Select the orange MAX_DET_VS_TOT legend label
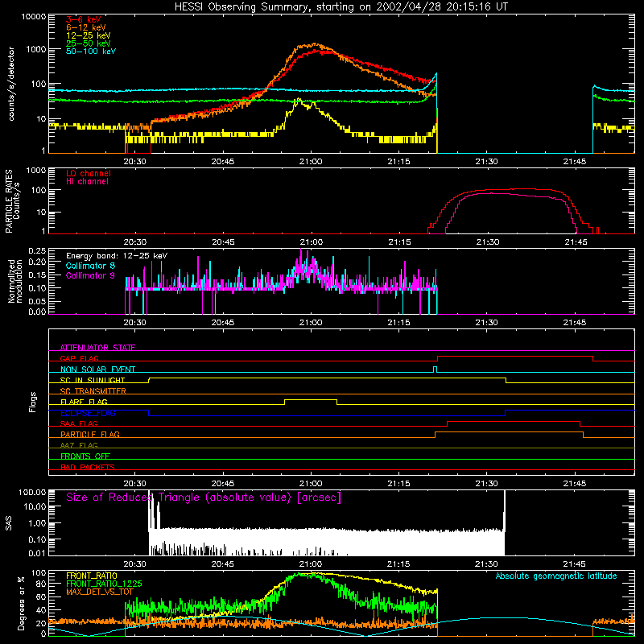 [x=100, y=592]
